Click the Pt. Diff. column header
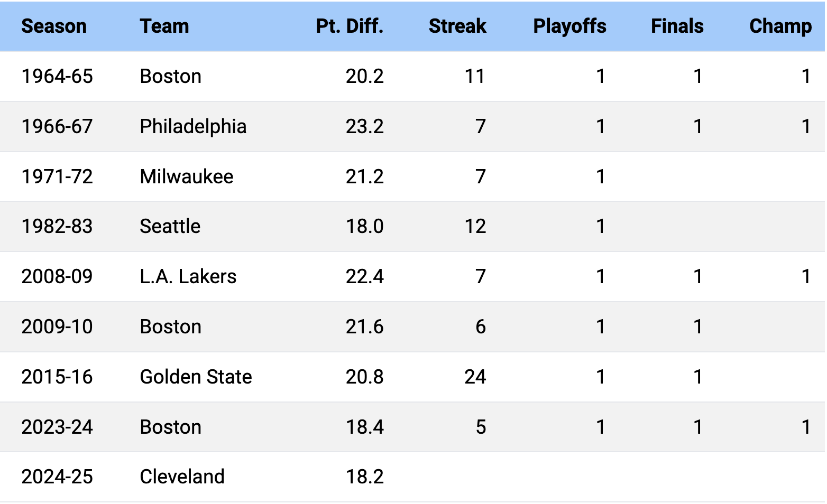The height and width of the screenshot is (504, 827). point(350,26)
